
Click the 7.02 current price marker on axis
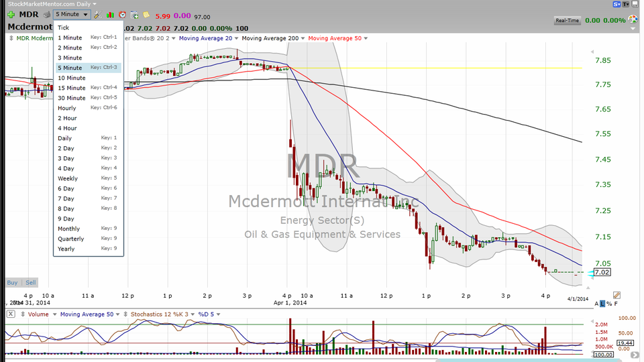click(602, 272)
